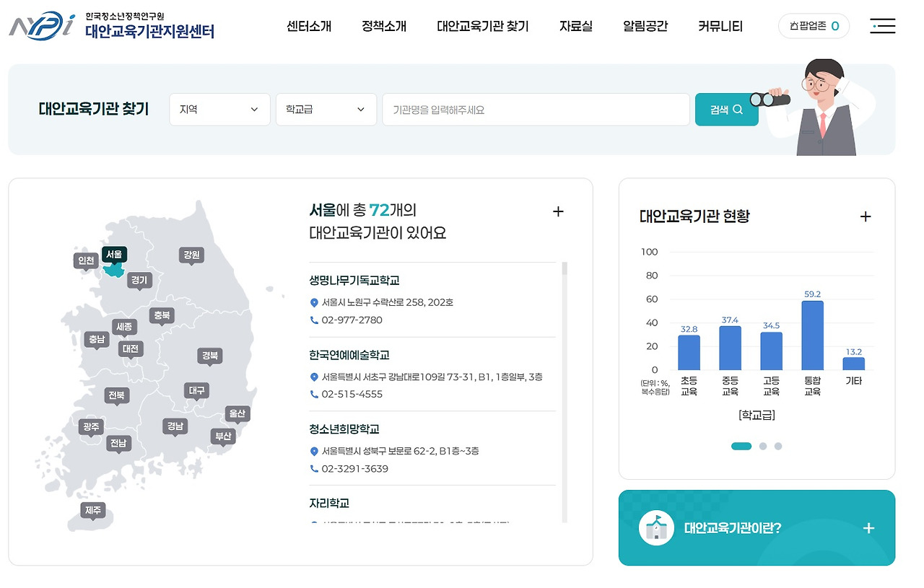Click address 서울시 노원구 수락산로 258, 202호
The width and height of the screenshot is (924, 588).
[388, 303]
